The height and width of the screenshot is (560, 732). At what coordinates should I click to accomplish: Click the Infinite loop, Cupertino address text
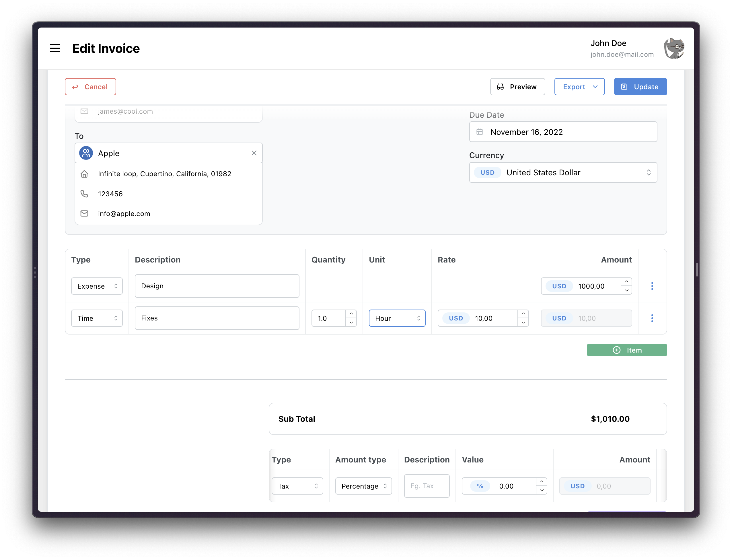pyautogui.click(x=164, y=174)
